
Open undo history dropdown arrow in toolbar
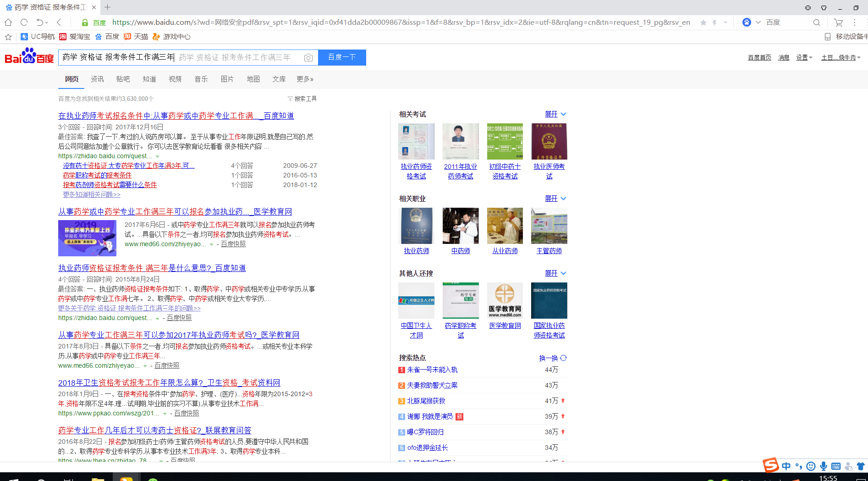click(x=47, y=22)
